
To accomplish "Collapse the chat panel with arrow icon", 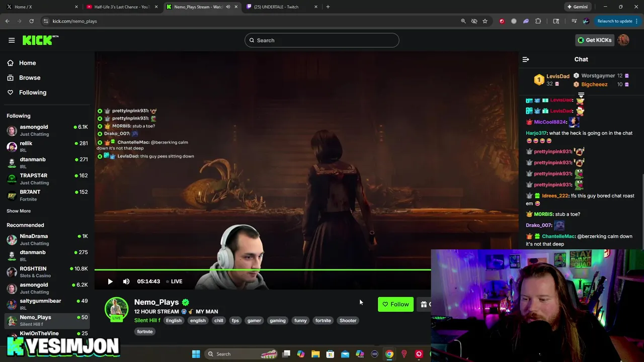I will coord(526,59).
